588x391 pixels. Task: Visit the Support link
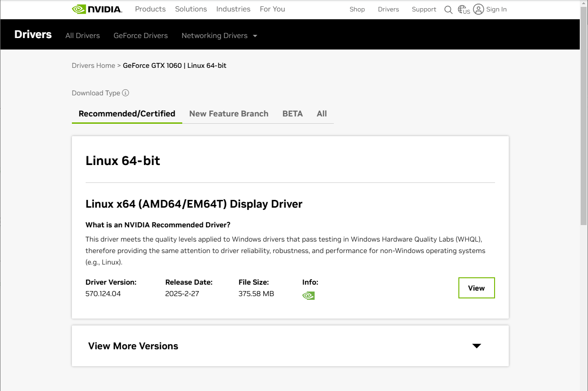tap(424, 9)
